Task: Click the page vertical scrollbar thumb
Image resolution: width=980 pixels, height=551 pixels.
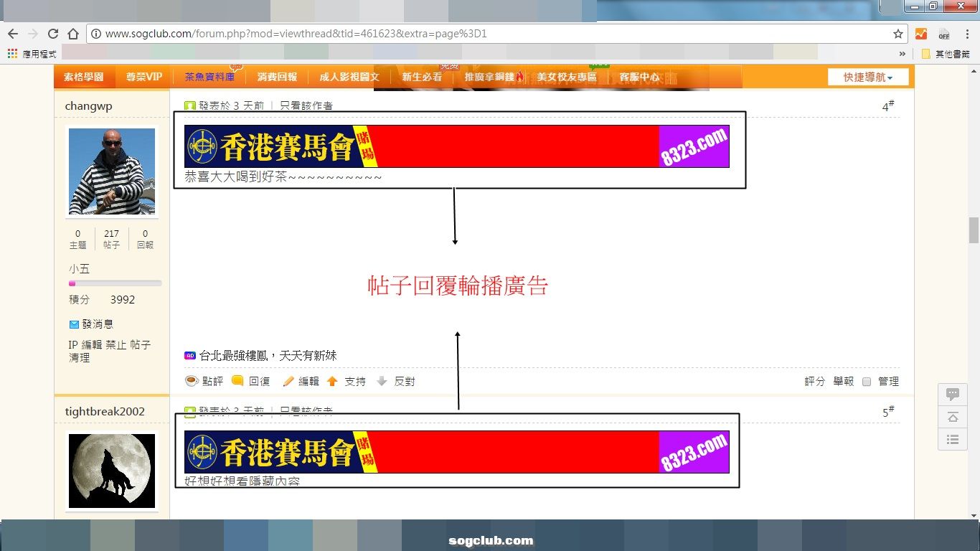Action: (974, 230)
